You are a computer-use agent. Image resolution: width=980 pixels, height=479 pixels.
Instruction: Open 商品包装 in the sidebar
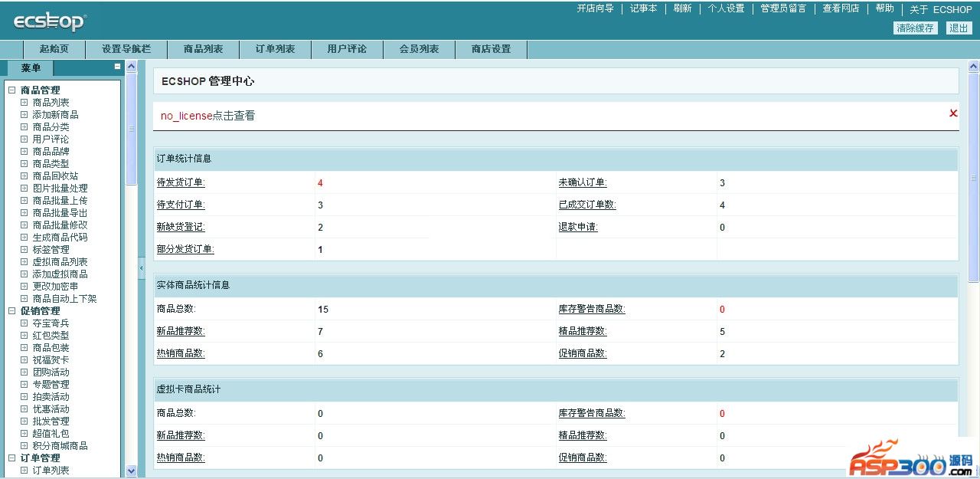pos(51,348)
